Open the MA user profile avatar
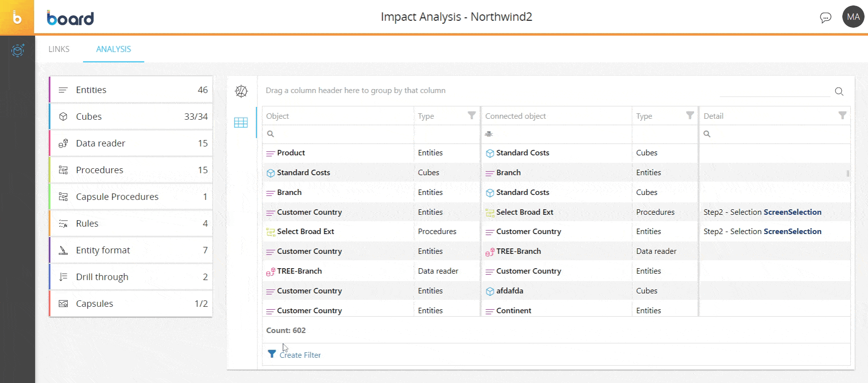The width and height of the screenshot is (868, 383). (x=853, y=17)
